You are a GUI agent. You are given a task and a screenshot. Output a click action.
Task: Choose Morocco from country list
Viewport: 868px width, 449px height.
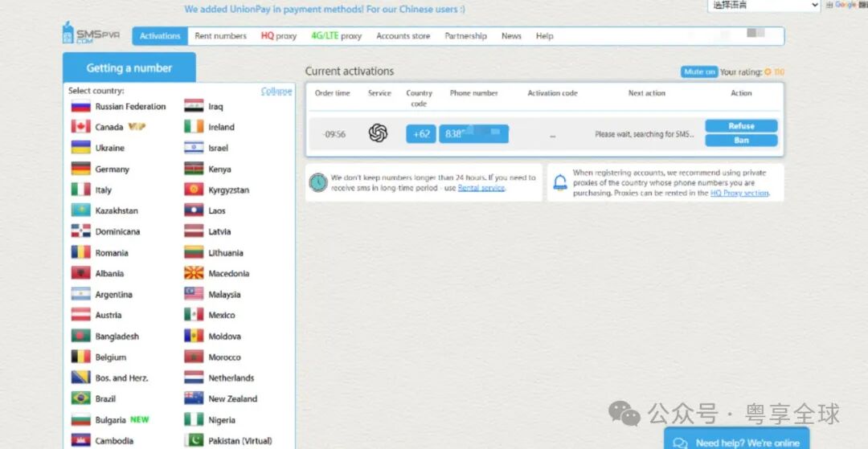point(225,357)
